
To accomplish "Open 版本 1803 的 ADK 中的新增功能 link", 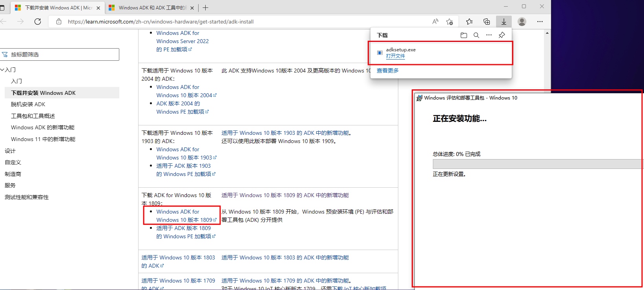I will [285, 257].
